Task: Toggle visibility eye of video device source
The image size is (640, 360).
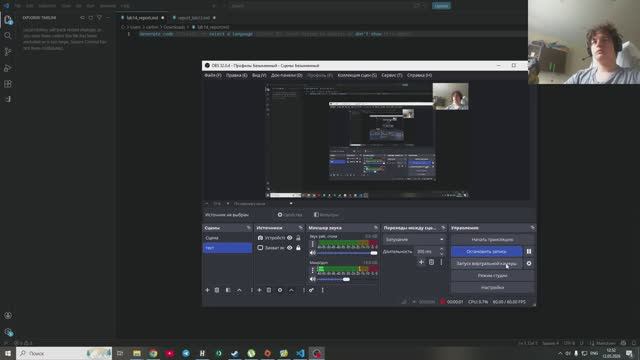Action: [289, 238]
